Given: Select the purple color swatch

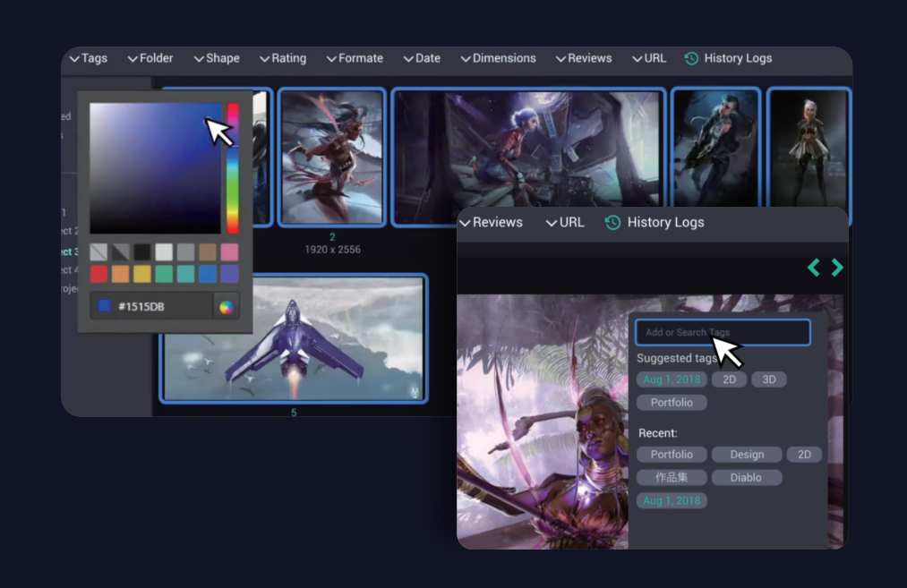Looking at the screenshot, I should pos(229,274).
